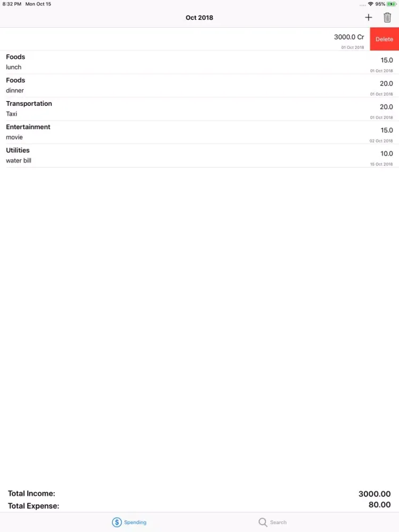Tap the battery icon in status bar
The height and width of the screenshot is (532, 399).
(392, 4)
